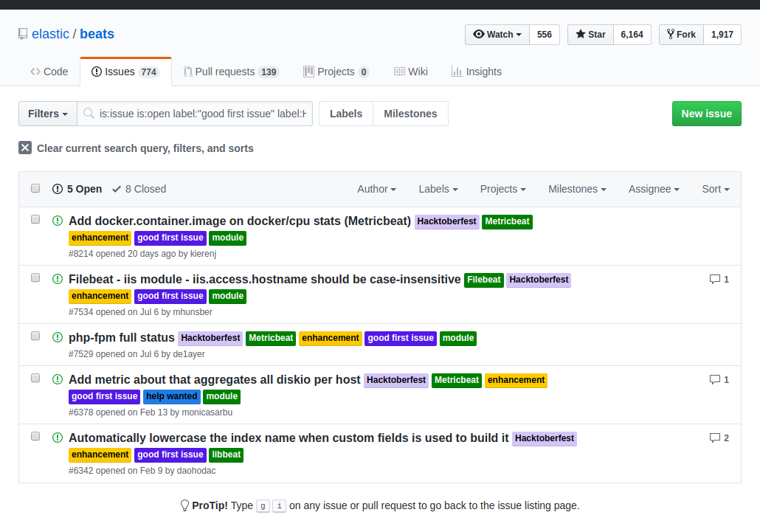This screenshot has width=760, height=532.
Task: Check the box for issue #7534
Action: (x=35, y=277)
